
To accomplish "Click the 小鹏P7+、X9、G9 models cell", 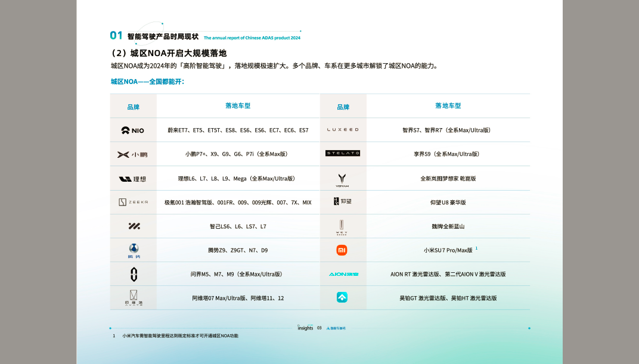I will (x=238, y=154).
